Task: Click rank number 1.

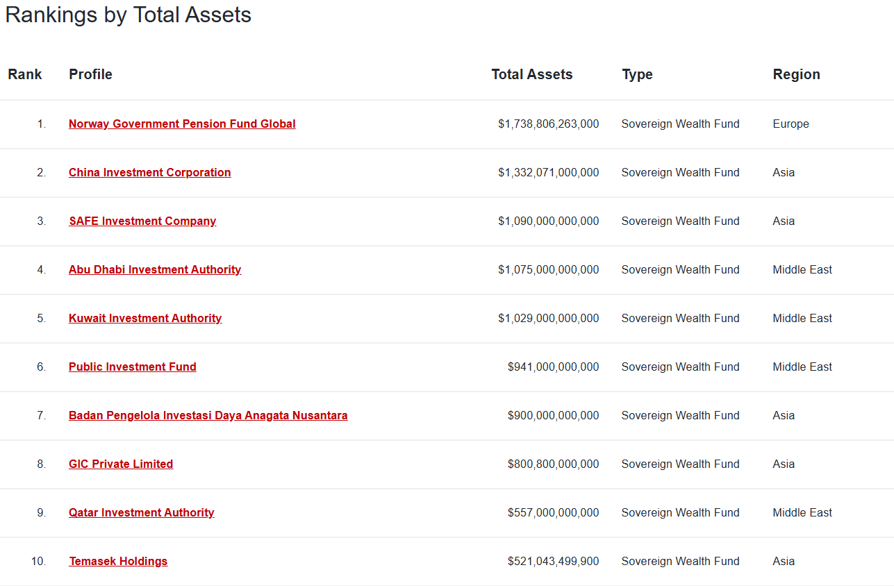Action: coord(42,124)
